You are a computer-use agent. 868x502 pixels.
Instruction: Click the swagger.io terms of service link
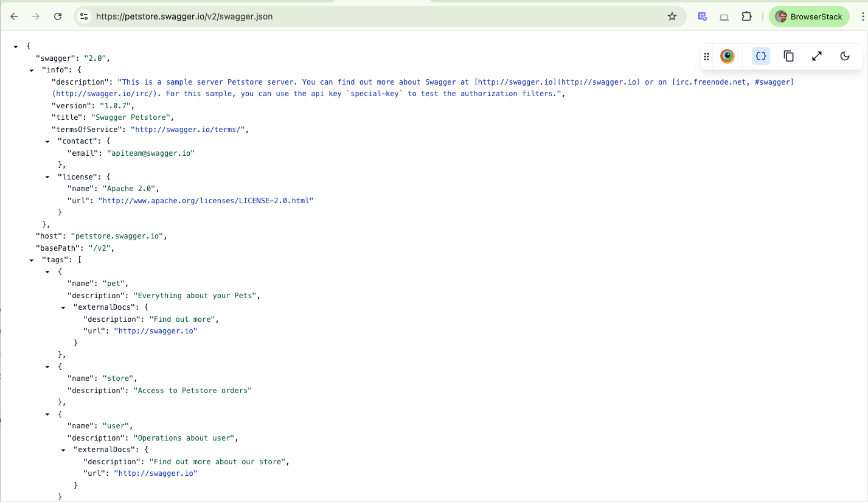(189, 129)
